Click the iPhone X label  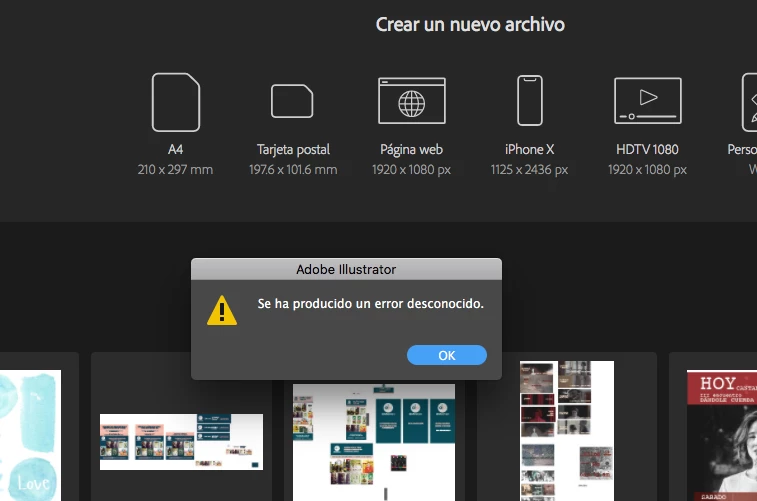tap(530, 149)
